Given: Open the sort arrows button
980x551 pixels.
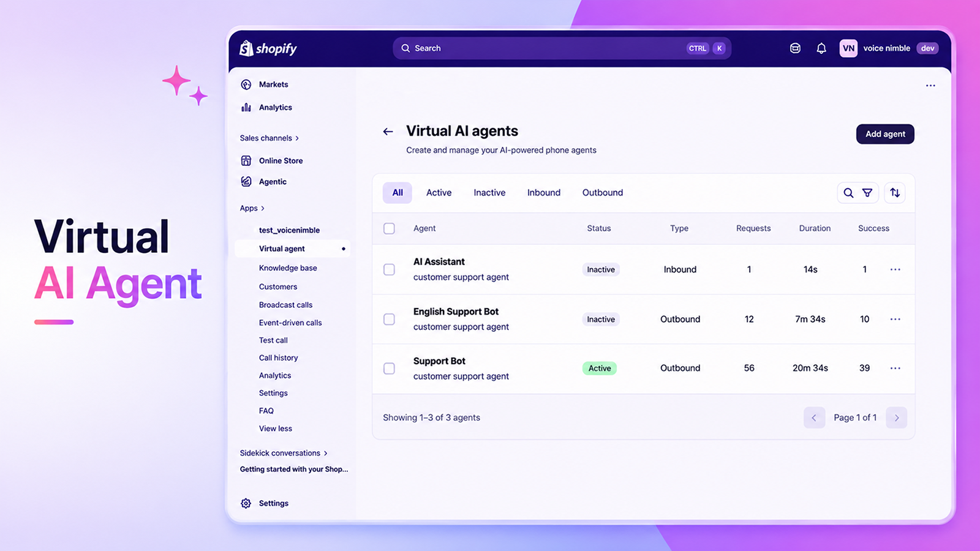Looking at the screenshot, I should click(x=895, y=193).
